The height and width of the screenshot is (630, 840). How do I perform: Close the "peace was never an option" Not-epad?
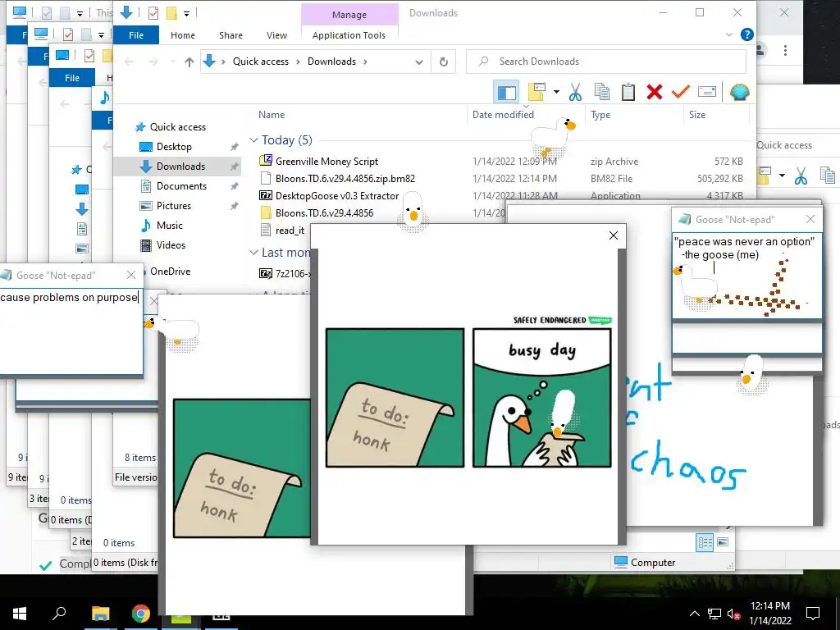tap(810, 219)
